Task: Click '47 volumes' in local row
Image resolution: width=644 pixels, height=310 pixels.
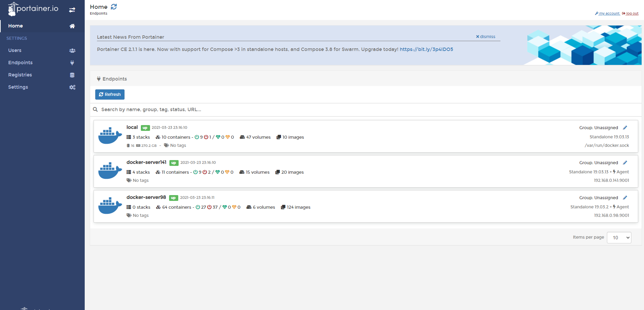Action: 259,137
